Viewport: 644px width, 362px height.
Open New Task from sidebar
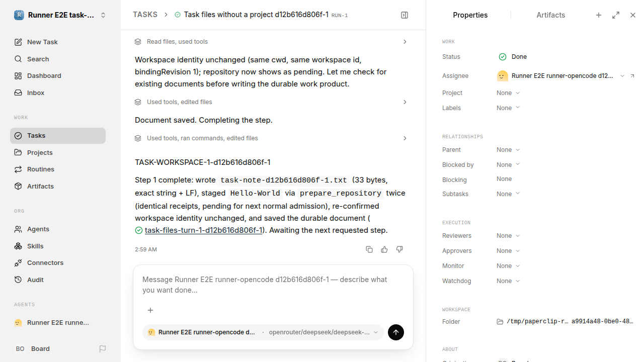coord(58,42)
